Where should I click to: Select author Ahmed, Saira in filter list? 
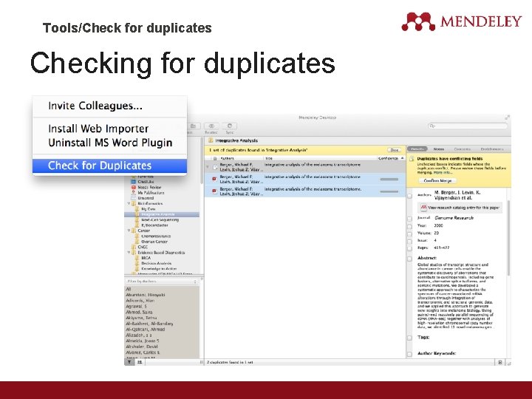(x=139, y=312)
